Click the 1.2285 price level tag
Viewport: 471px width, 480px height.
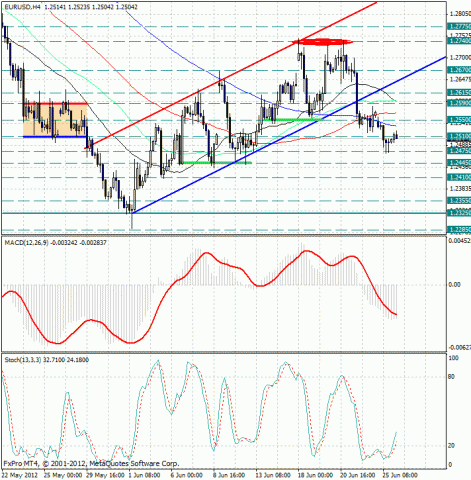459,230
